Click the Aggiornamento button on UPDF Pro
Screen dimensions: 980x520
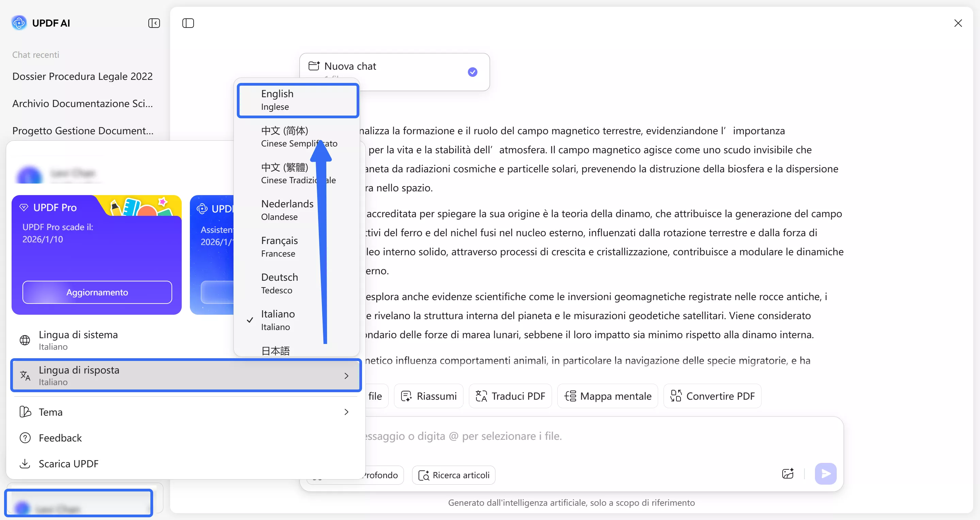[97, 292]
